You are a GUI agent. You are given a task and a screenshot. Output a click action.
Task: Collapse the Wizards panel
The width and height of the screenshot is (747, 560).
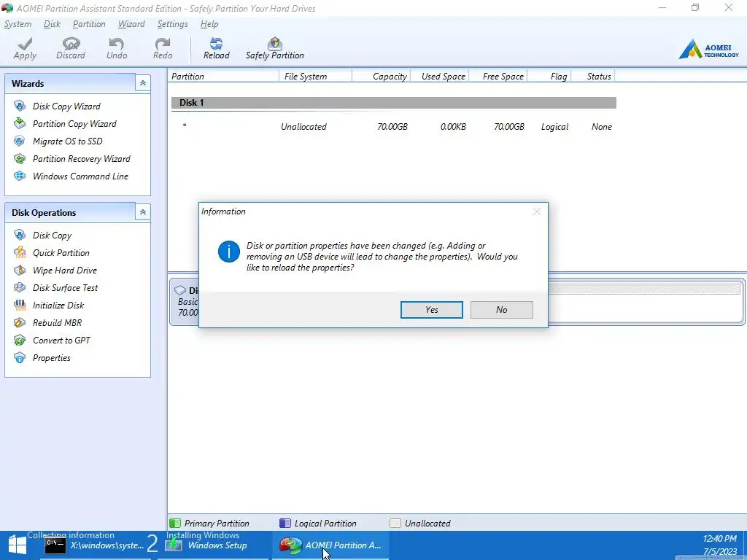[x=142, y=83]
